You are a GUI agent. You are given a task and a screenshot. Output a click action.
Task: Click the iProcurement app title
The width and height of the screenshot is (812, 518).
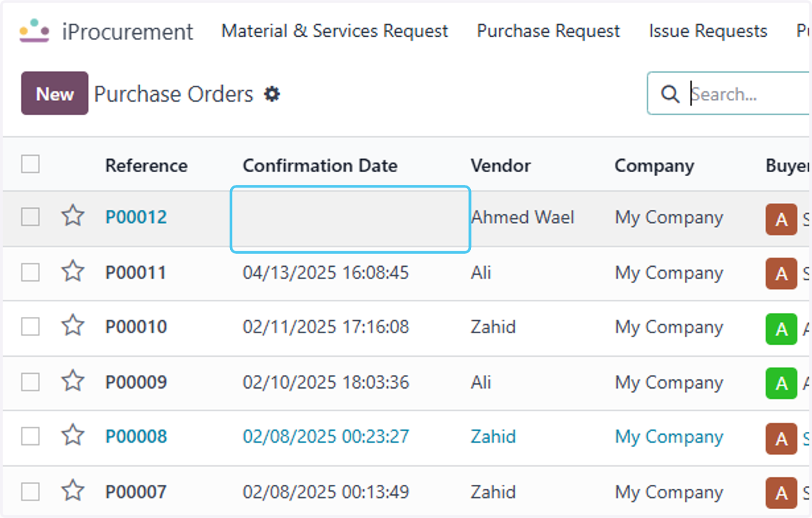pyautogui.click(x=128, y=32)
